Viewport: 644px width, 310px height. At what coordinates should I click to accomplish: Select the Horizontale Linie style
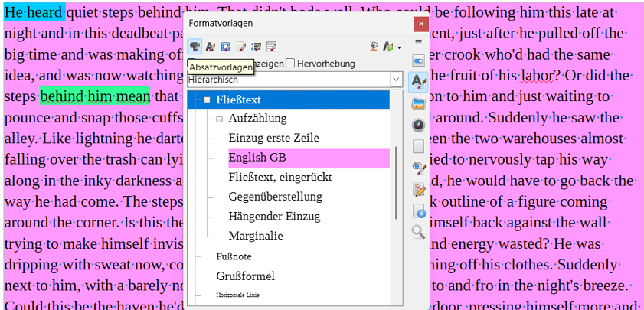click(x=238, y=295)
